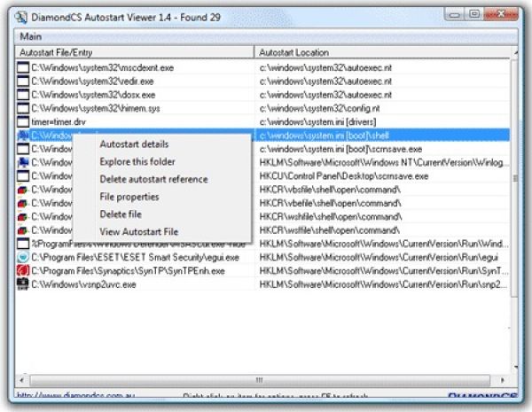
Task: Select C:\Windows\system32\mscdexnt.exe entry
Action: pyautogui.click(x=103, y=68)
